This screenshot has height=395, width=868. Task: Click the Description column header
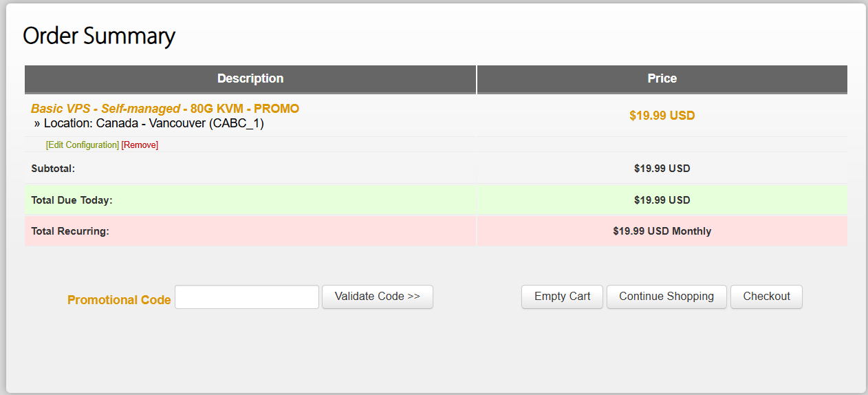coord(250,79)
